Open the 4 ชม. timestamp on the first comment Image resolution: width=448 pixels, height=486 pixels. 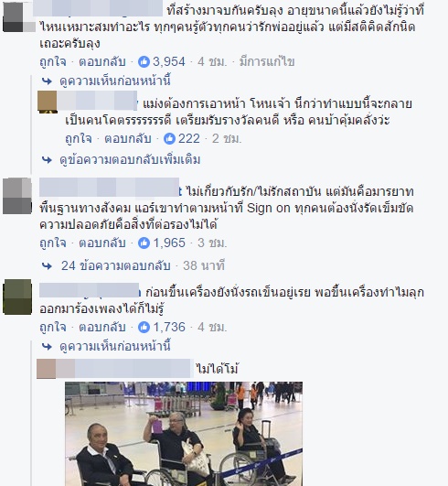(212, 61)
